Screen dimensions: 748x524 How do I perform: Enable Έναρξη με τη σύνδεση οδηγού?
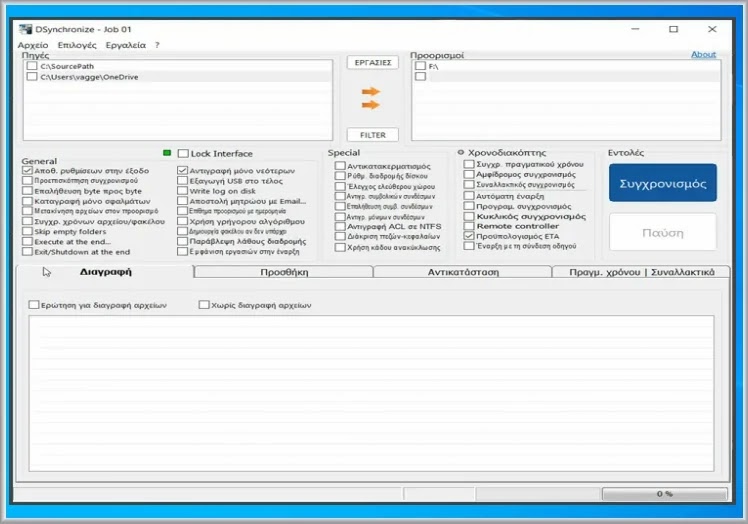(469, 246)
